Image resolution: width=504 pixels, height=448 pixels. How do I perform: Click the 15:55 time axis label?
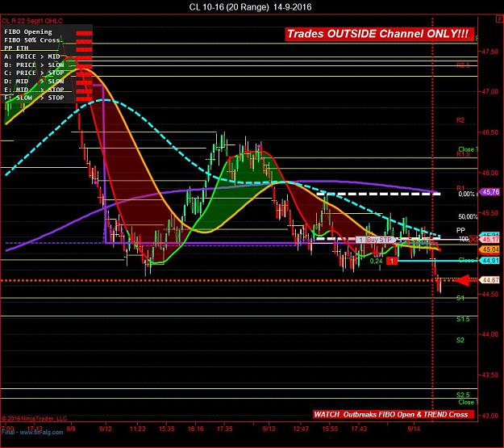[330, 429]
